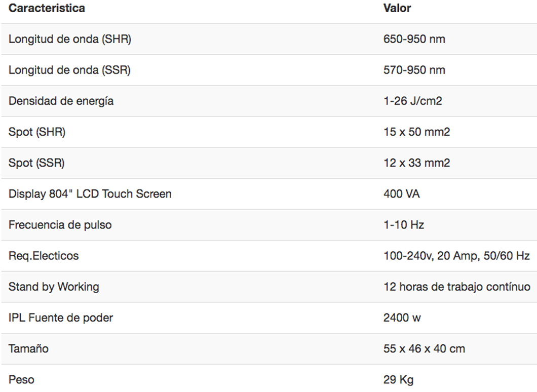This screenshot has height=392, width=537.
Task: Select the Densidad de energía row label
Action: point(61,101)
